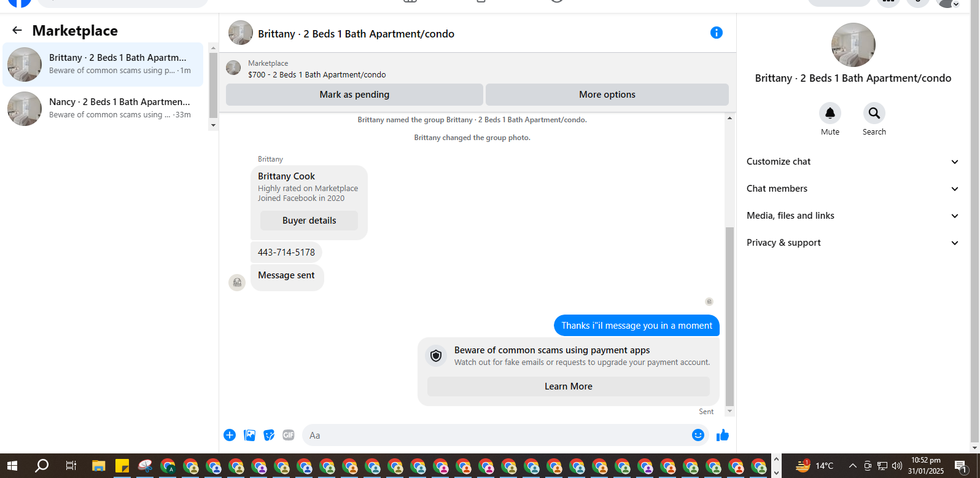The height and width of the screenshot is (478, 980).
Task: Choose a sticker from the sticker icon
Action: 269,435
